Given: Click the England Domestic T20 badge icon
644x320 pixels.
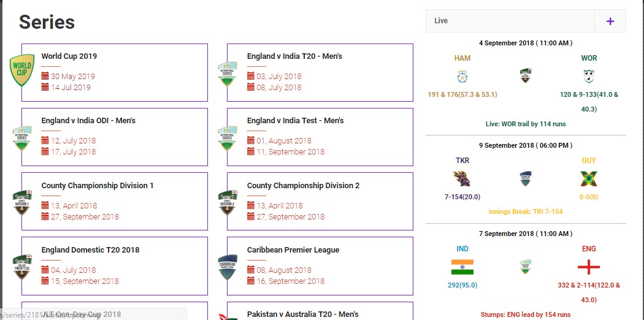Looking at the screenshot, I should [x=22, y=267].
